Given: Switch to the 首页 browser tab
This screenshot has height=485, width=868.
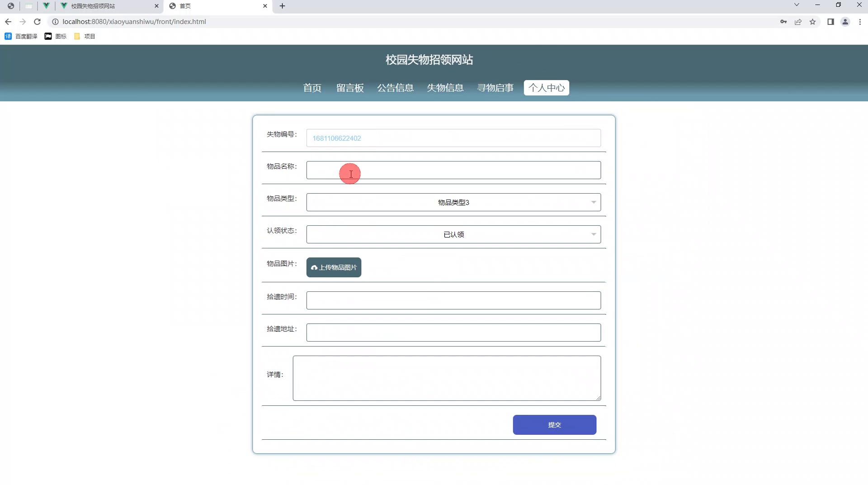Looking at the screenshot, I should tap(218, 6).
